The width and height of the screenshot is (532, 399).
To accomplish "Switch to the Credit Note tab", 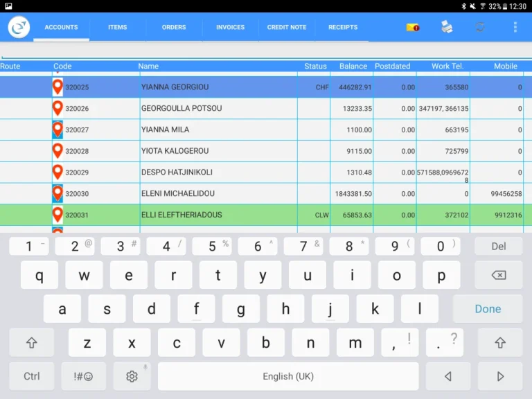I will click(287, 27).
